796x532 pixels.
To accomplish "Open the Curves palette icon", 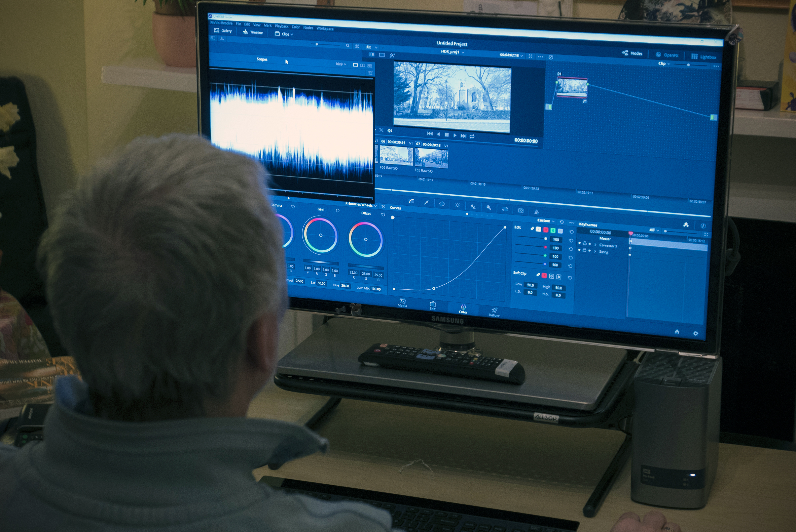I will (411, 201).
